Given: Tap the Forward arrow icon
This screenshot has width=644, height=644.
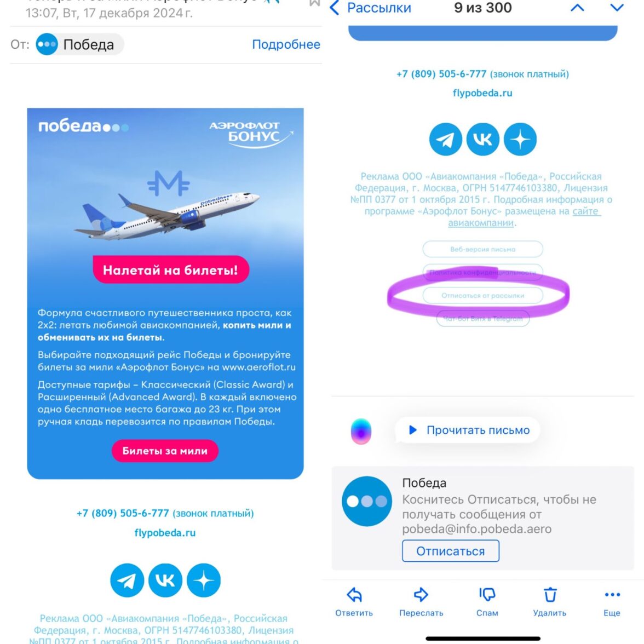Looking at the screenshot, I should [x=421, y=594].
